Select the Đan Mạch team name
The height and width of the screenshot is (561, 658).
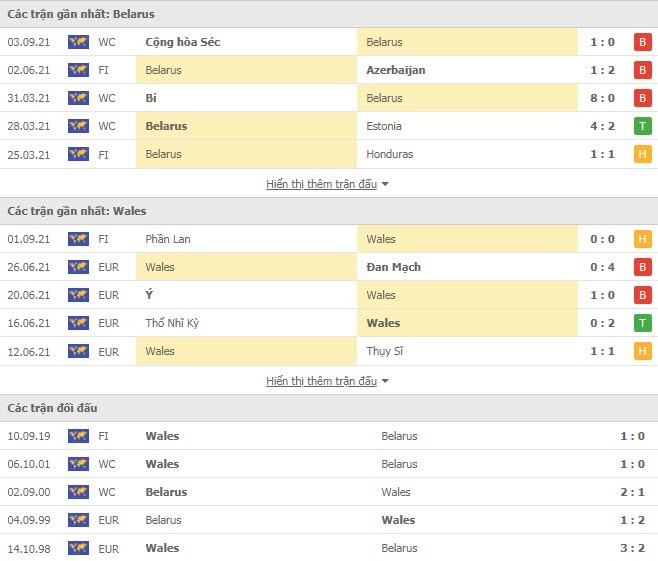pyautogui.click(x=393, y=267)
